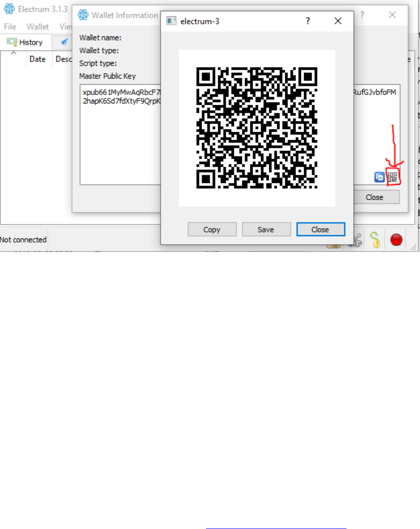
Task: Click the resize grip in Electrum status bar
Action: click(413, 247)
